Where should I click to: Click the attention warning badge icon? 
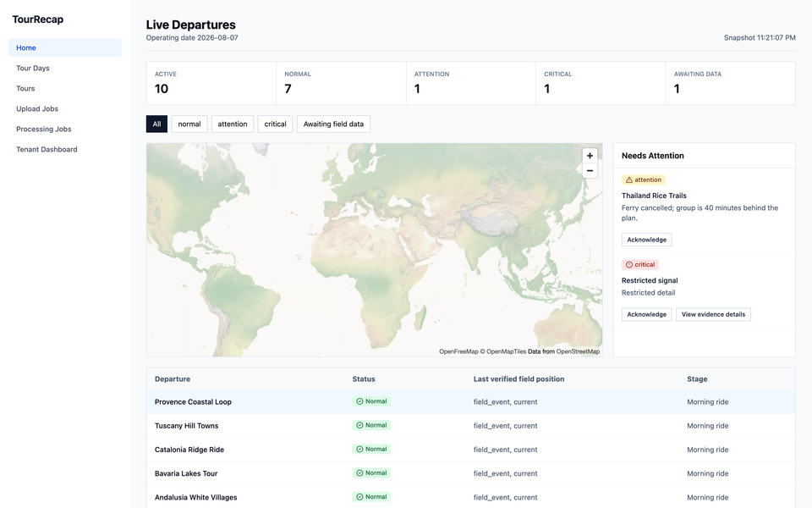click(629, 179)
